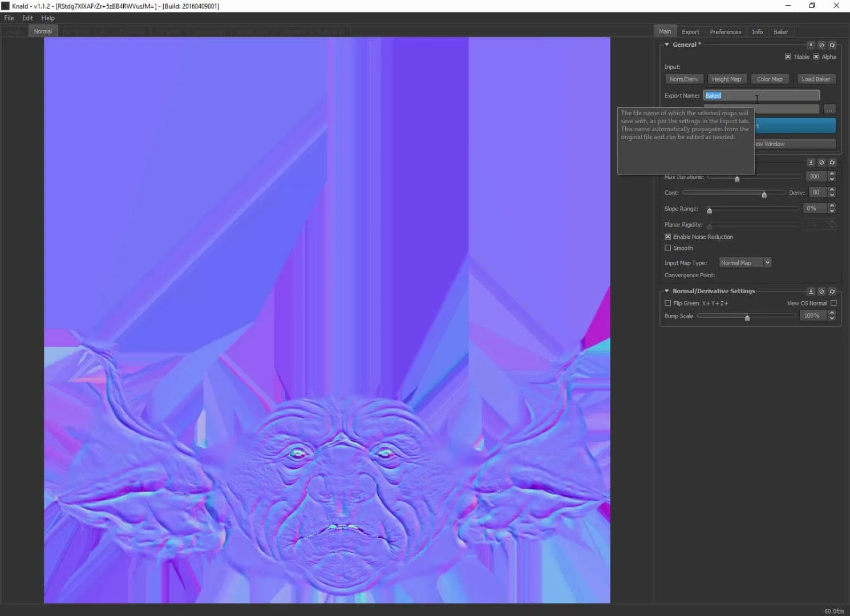Click the Bump Scale field showing 100%
The image size is (850, 616).
pos(813,316)
